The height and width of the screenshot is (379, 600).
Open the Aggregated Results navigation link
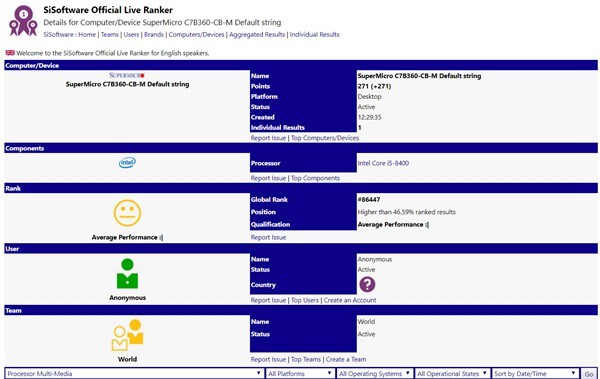[x=257, y=34]
